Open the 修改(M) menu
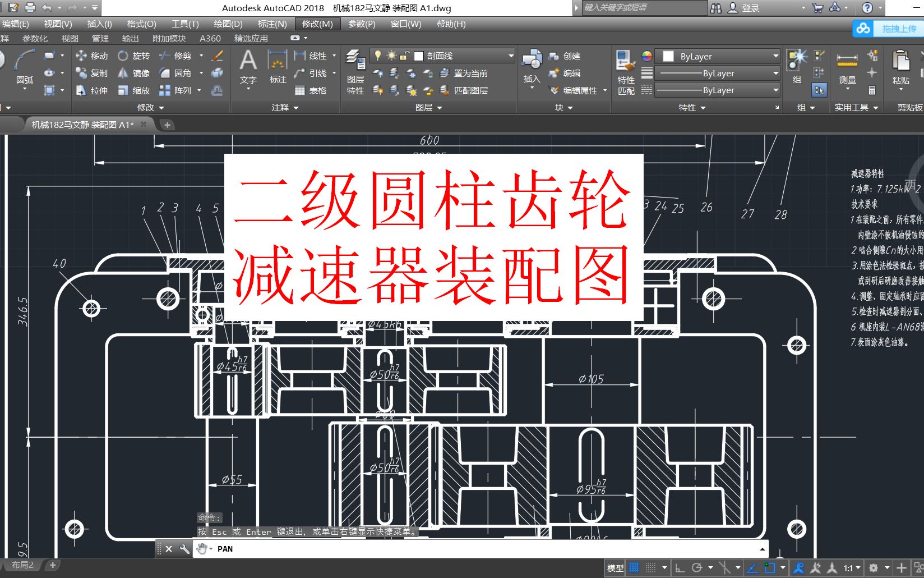Viewport: 924px width, 578px height. click(x=317, y=24)
